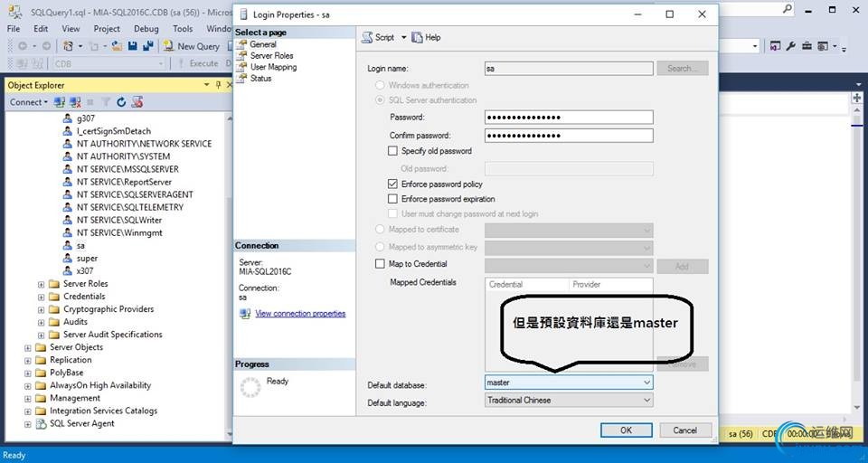Click into the Password field
The width and height of the screenshot is (868, 463).
[569, 118]
